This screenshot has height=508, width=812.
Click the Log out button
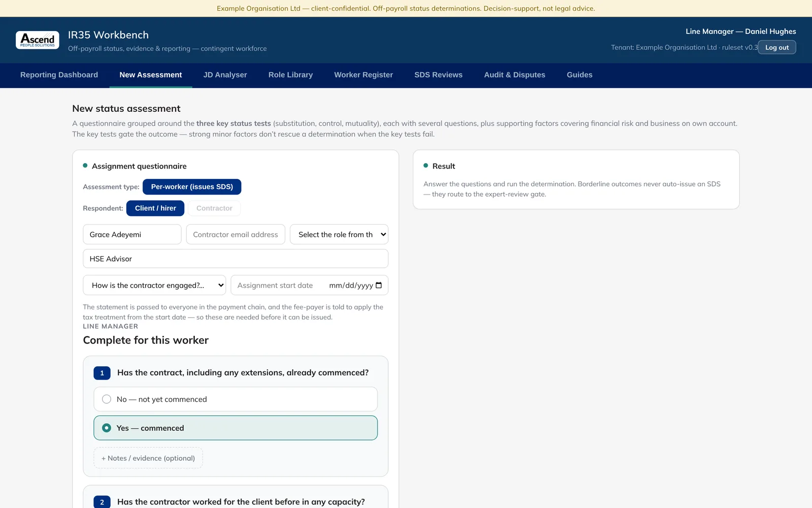[x=777, y=47]
